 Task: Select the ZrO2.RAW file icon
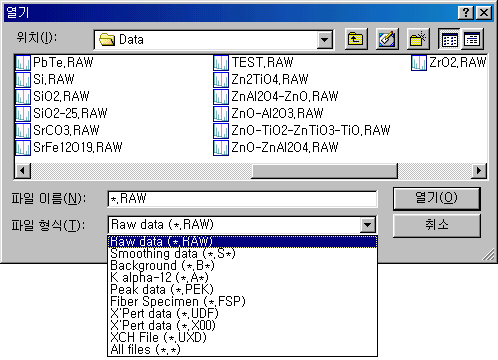pyautogui.click(x=419, y=63)
